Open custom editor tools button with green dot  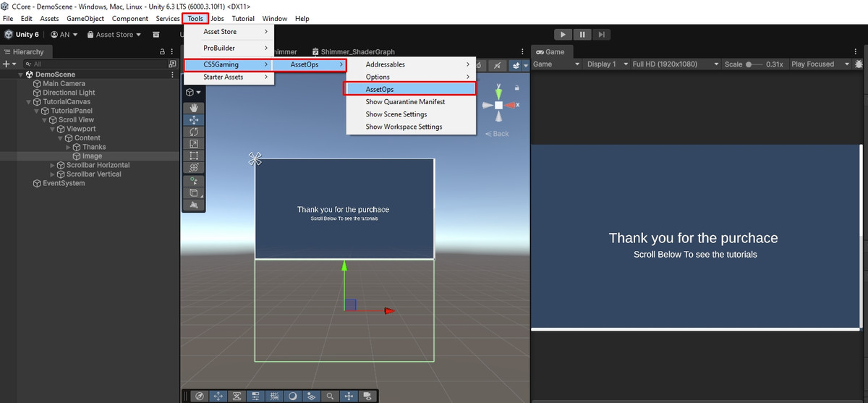(194, 181)
